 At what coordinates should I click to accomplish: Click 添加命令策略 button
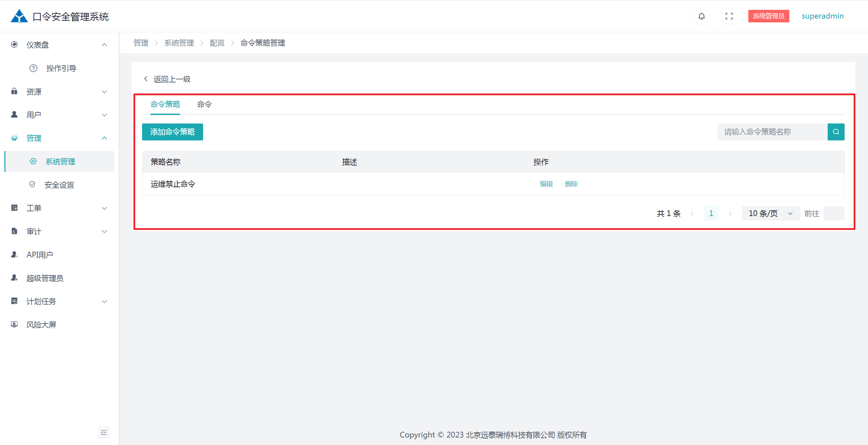point(172,132)
